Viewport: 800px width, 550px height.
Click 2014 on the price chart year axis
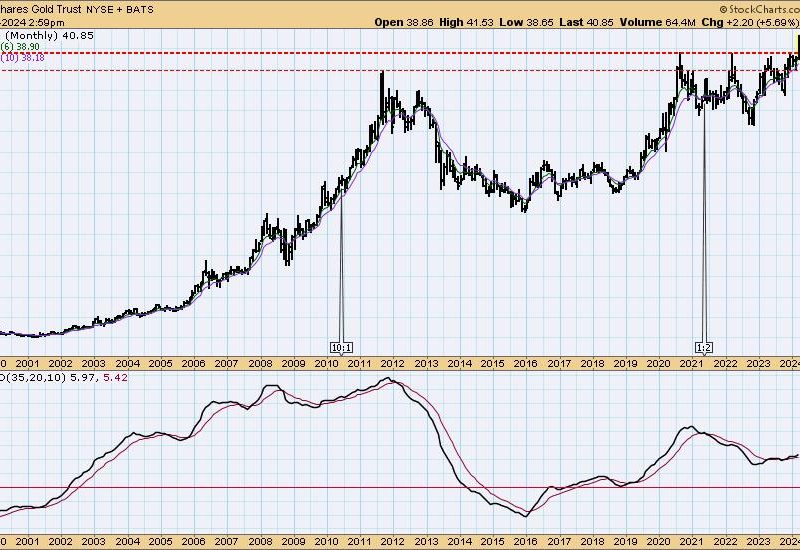click(x=459, y=364)
